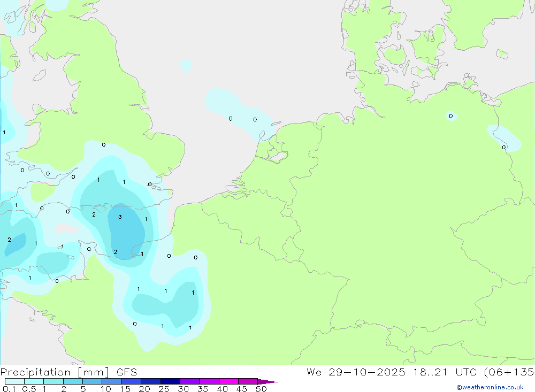
Task: Click the "0.1" legend label
Action: [x=9, y=389]
